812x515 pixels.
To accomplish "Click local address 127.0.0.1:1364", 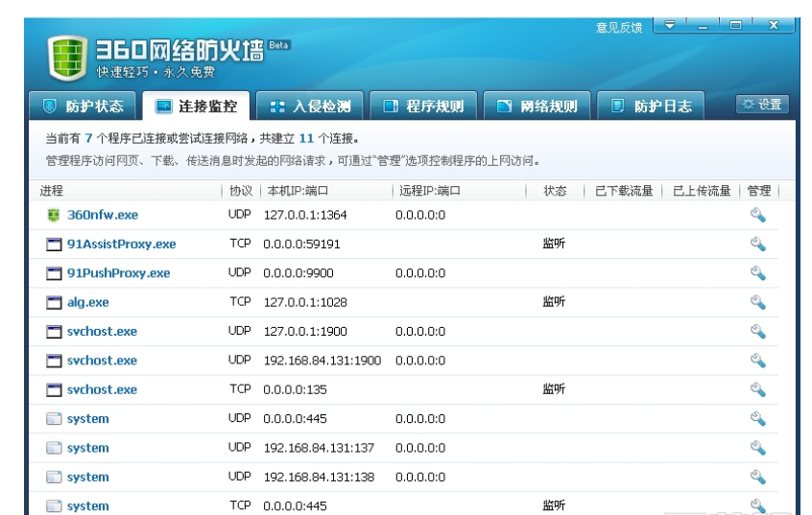I will point(305,215).
